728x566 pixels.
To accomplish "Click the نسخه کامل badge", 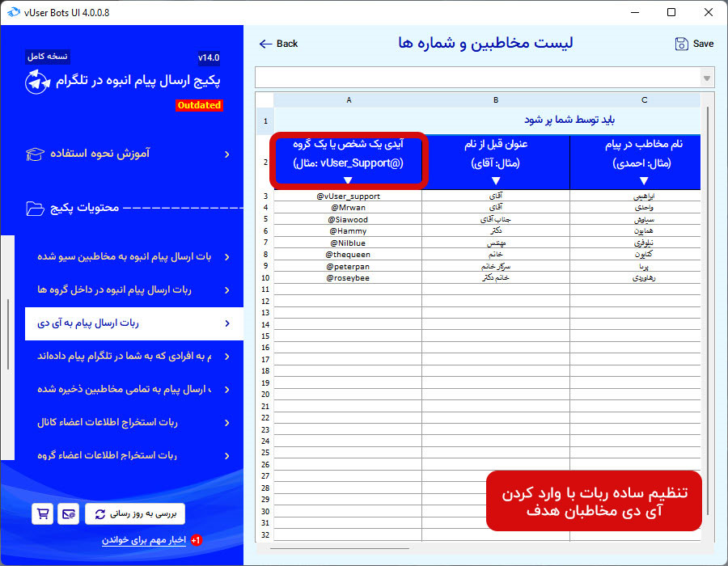I will pos(48,57).
